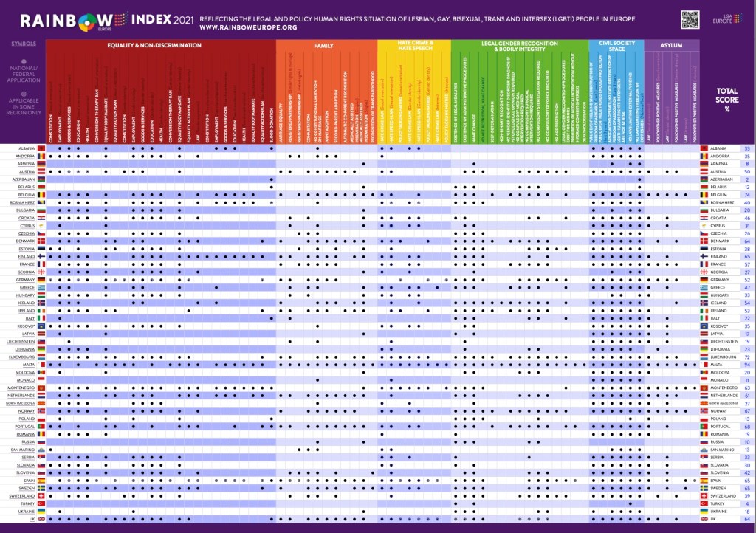
Task: Click the UK flag beside score 64
Action: 704,519
